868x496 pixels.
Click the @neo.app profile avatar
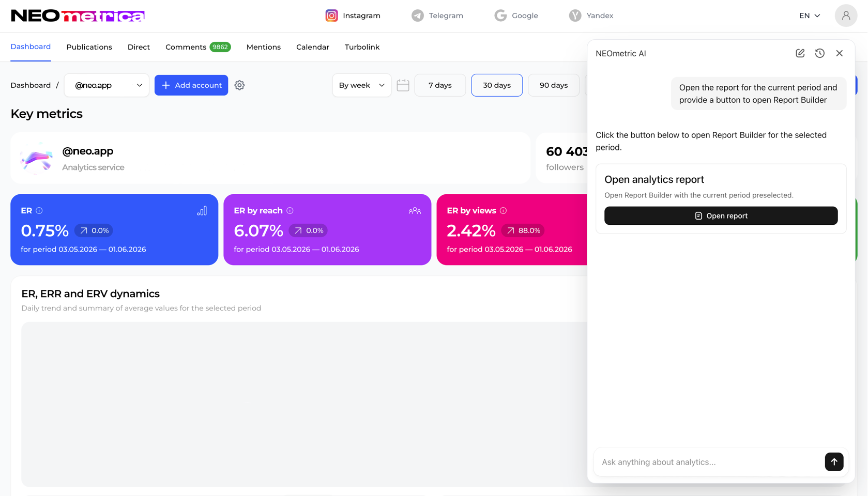coord(36,158)
